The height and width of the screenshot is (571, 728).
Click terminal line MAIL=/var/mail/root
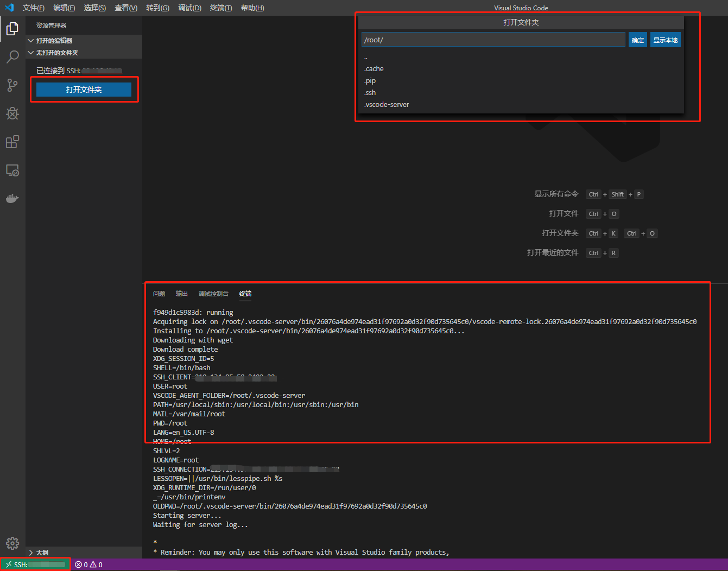tap(189, 414)
